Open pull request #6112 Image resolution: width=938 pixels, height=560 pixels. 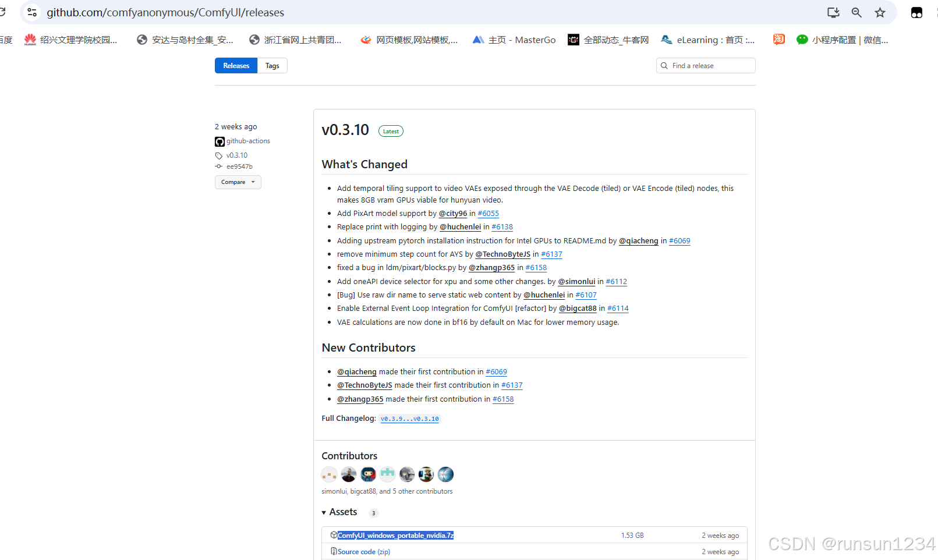coord(617,282)
